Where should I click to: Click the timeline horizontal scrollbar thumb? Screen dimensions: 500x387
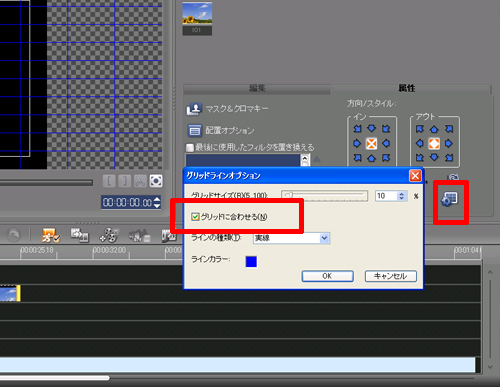(55, 378)
